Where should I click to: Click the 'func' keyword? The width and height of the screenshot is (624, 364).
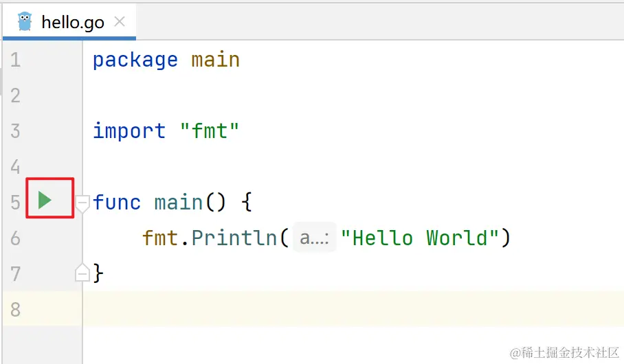click(x=117, y=203)
